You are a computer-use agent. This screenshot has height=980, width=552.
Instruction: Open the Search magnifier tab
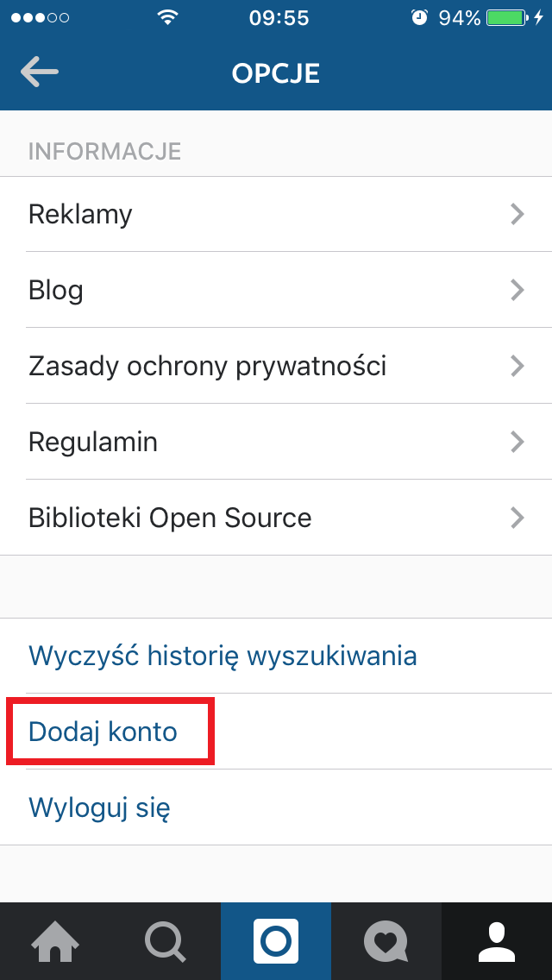point(166,941)
